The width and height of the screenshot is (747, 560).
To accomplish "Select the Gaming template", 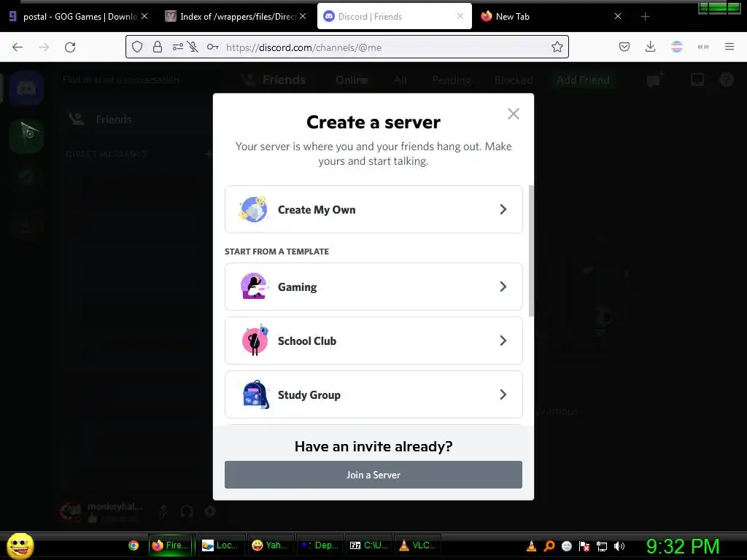I will coord(373,287).
